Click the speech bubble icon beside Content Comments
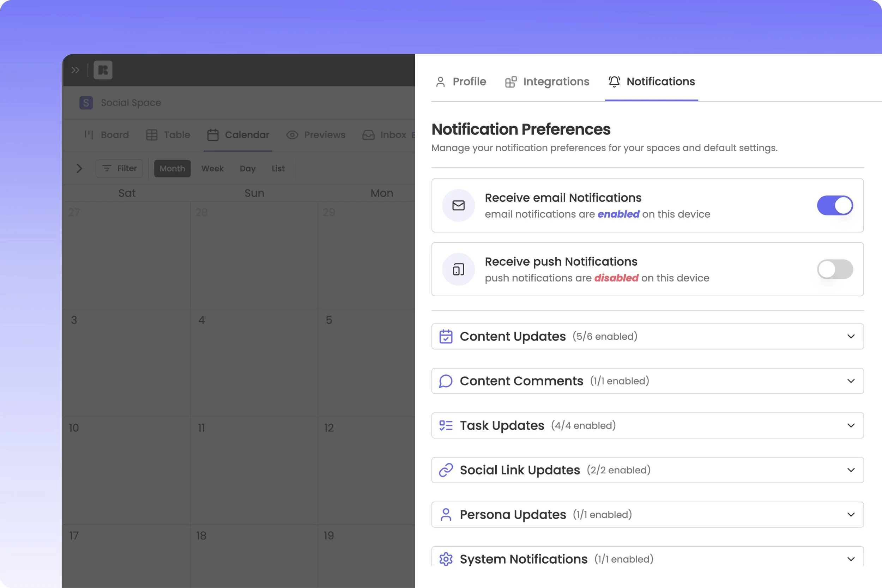This screenshot has width=882, height=588. point(446,381)
